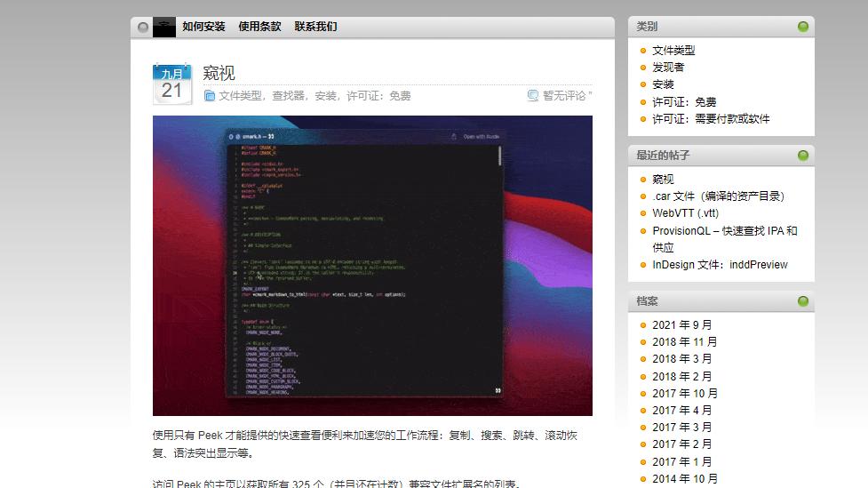Select 安装 in the 类别 sidebar list
The width and height of the screenshot is (868, 488).
click(x=663, y=84)
